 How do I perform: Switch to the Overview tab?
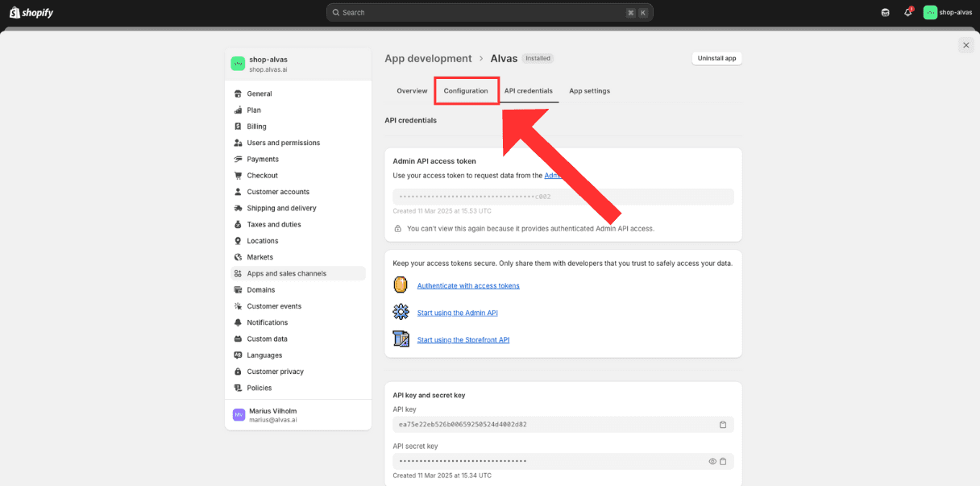pos(412,91)
